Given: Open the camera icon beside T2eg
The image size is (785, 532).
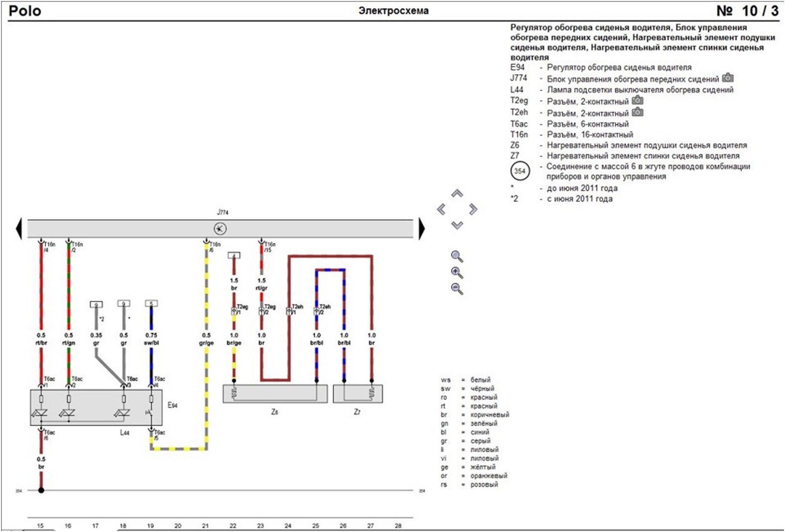Looking at the screenshot, I should [x=638, y=100].
